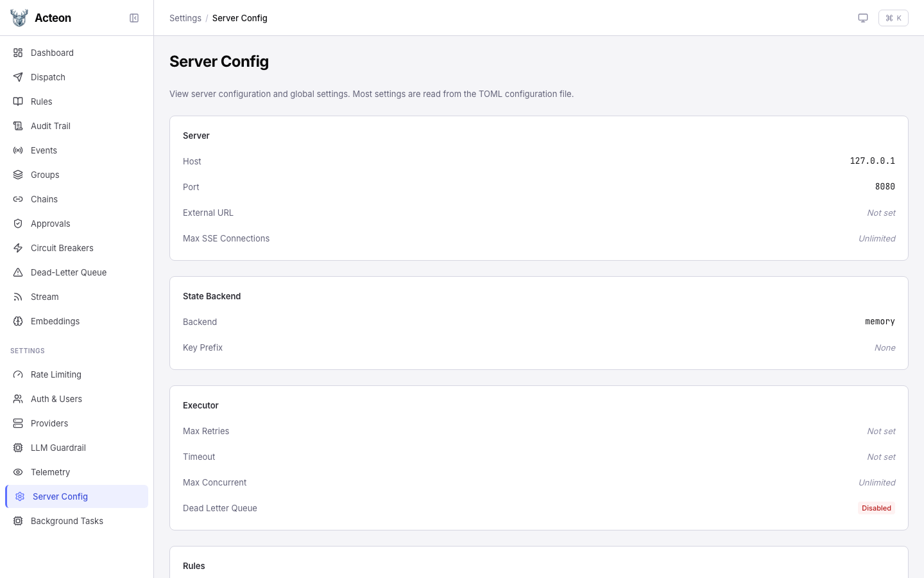Click the Dispatch send icon
Image resolution: width=924 pixels, height=578 pixels.
[x=18, y=77]
